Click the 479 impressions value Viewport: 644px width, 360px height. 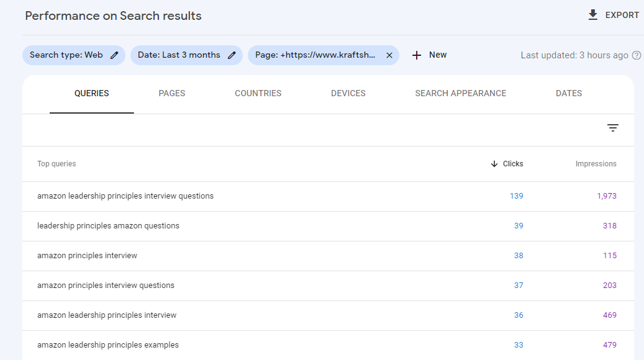click(x=609, y=345)
